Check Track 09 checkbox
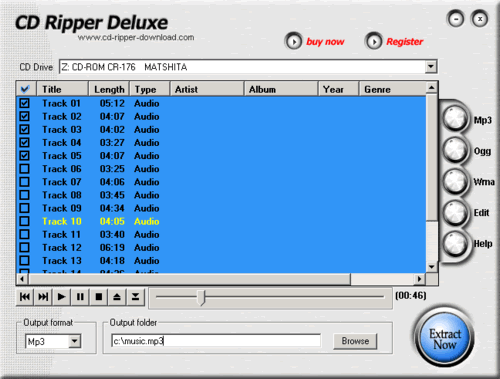The height and width of the screenshot is (379, 500). coord(24,208)
